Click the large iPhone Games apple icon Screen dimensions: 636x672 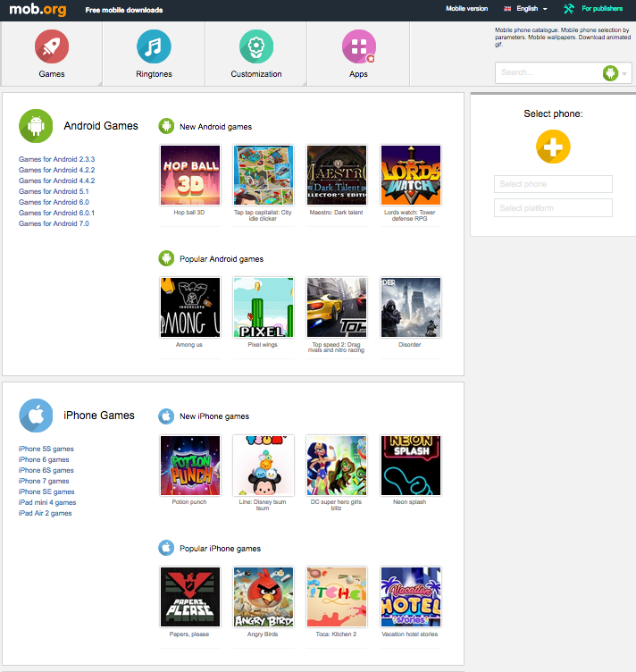(36, 416)
